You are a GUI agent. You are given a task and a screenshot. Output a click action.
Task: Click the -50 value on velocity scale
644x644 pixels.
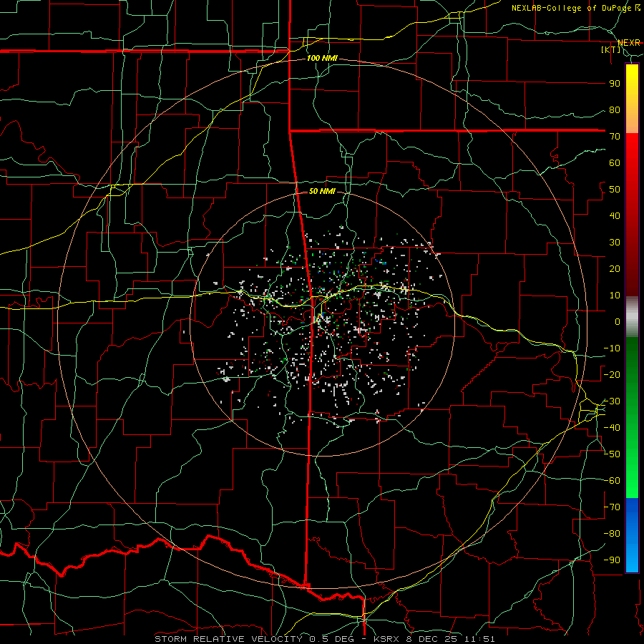click(x=612, y=454)
